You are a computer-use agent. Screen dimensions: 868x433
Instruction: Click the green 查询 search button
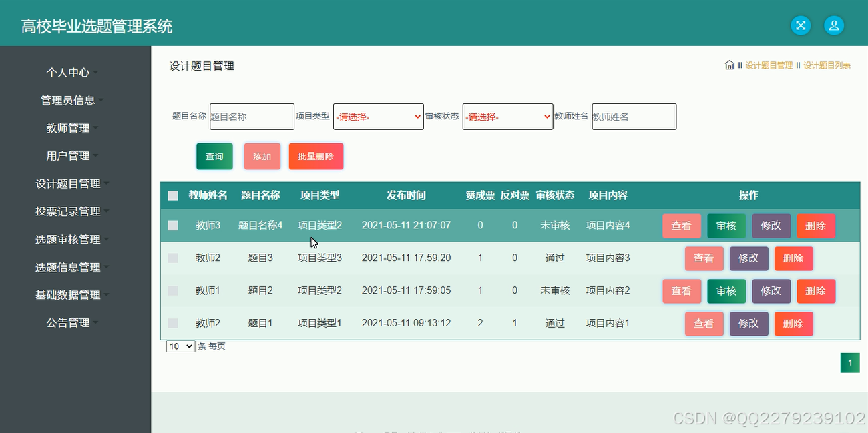(x=214, y=156)
